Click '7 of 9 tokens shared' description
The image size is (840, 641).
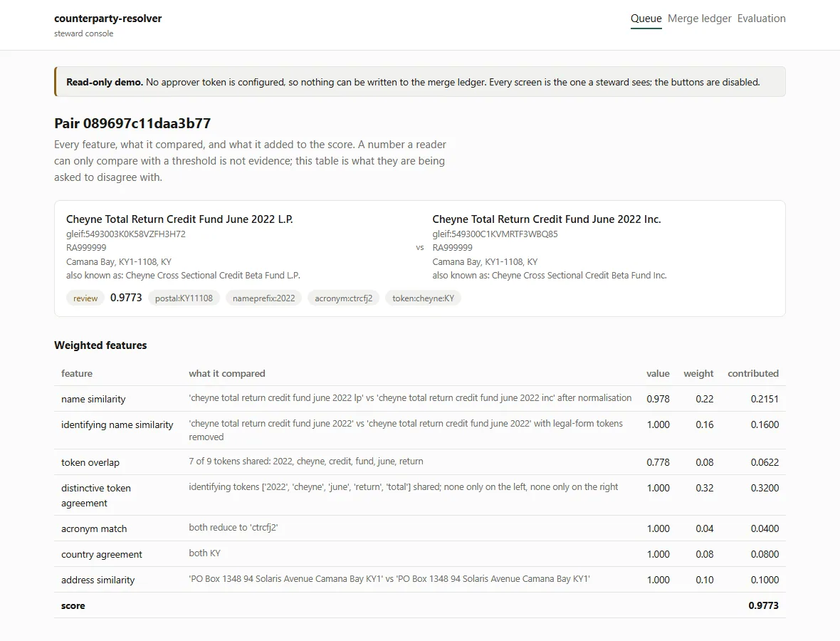pos(306,461)
